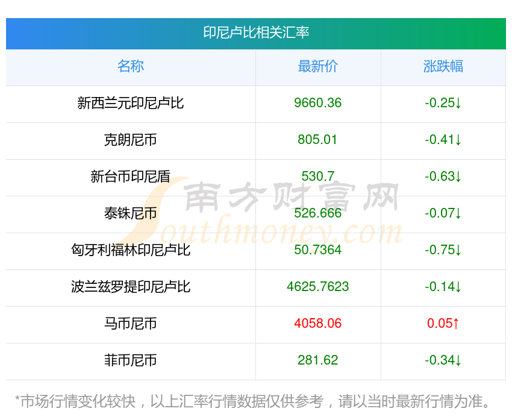Select the -0.25↓ change indicator
Viewport: 512px width, 420px height.
pyautogui.click(x=443, y=103)
